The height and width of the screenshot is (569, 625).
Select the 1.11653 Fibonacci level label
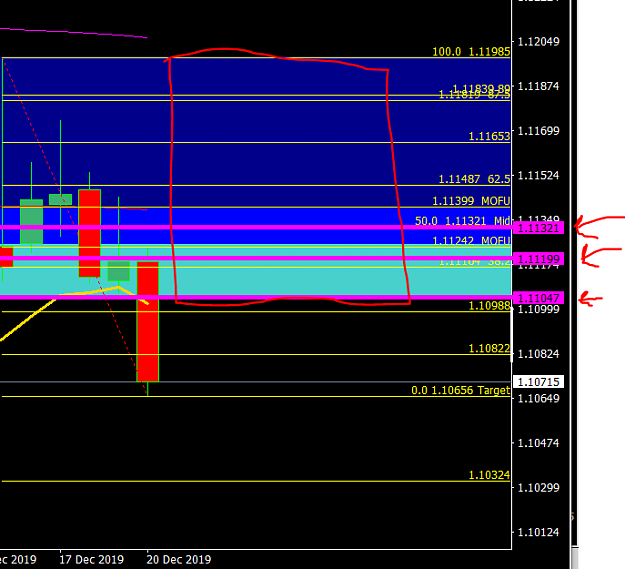click(489, 136)
